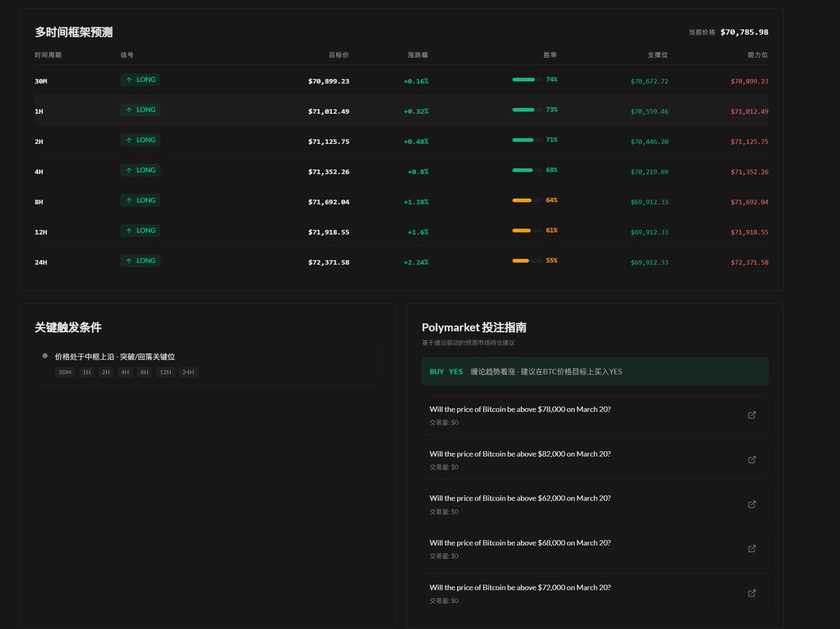Click external link icon for $82,000 market
The height and width of the screenshot is (629, 840).
click(x=752, y=460)
